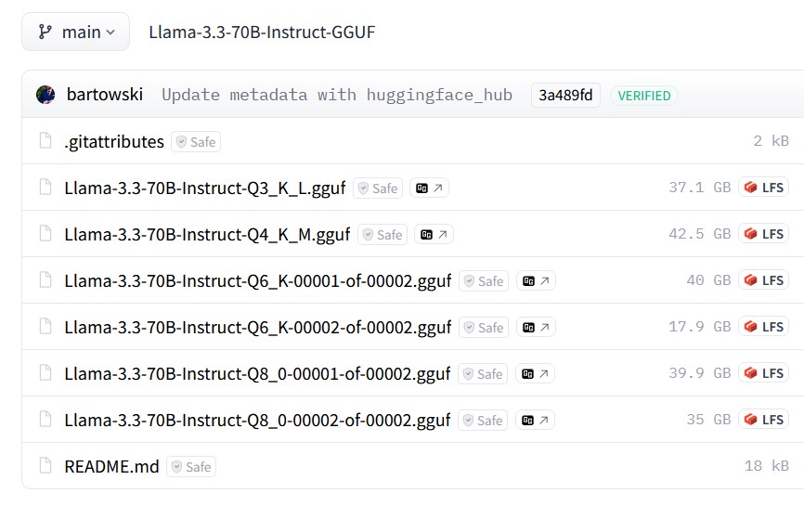Open GGUF viewer for Q8_0-00002-of-00002 file

(x=535, y=421)
